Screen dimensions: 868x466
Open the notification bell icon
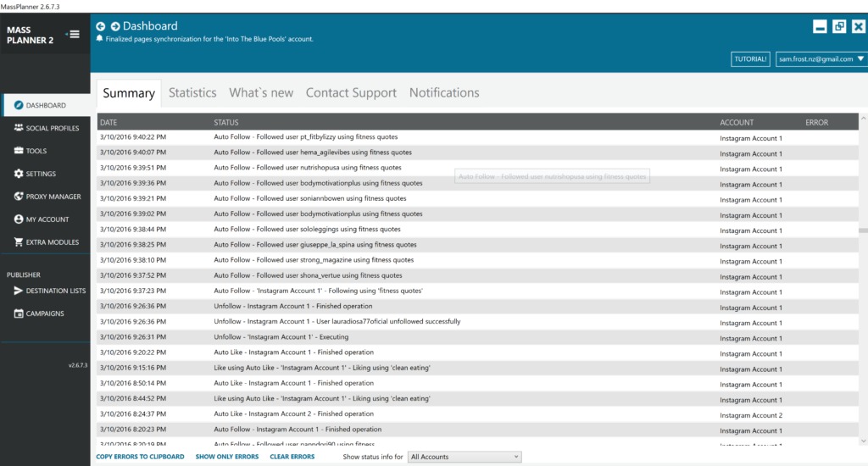point(100,38)
